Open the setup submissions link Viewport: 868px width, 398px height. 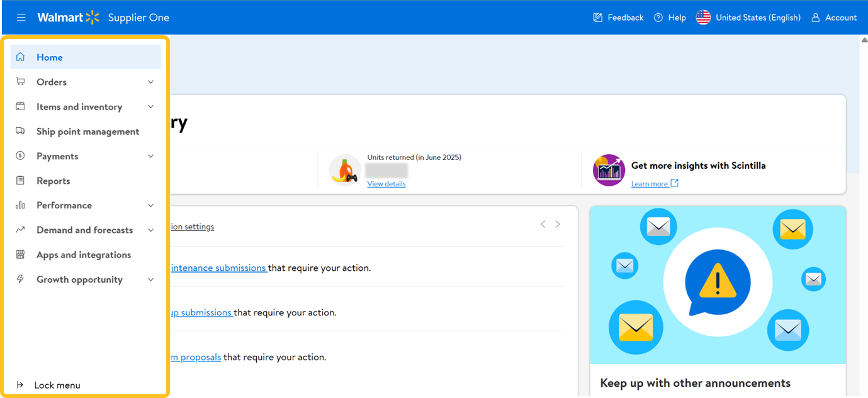tap(201, 312)
